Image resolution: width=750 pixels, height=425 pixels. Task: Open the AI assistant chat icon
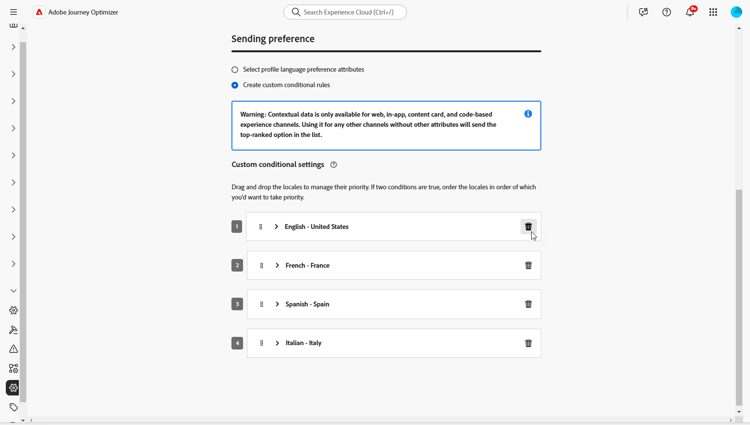tap(643, 12)
